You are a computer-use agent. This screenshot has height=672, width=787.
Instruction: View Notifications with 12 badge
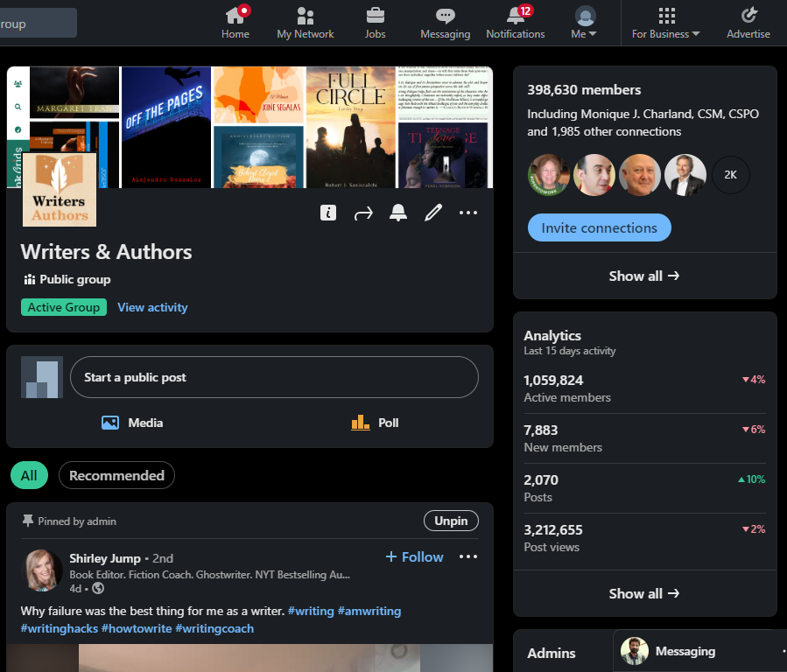pos(516,23)
